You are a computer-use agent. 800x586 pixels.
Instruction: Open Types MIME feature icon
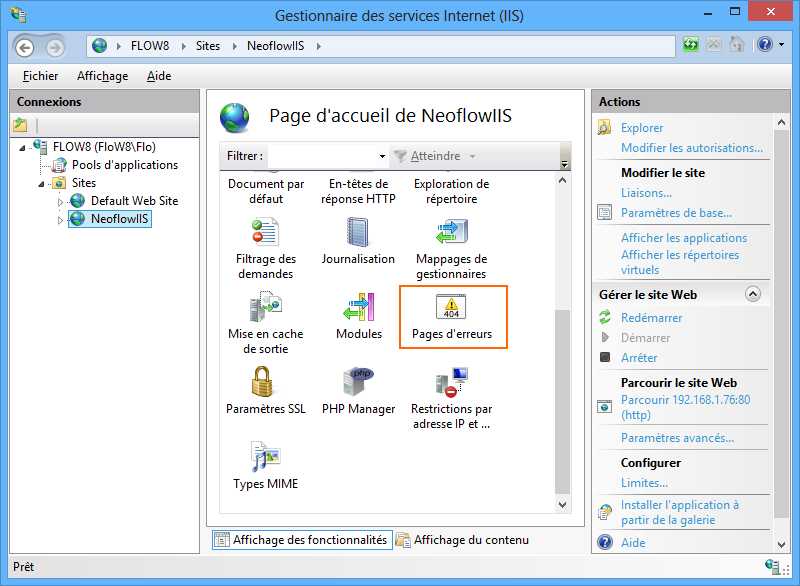coord(265,456)
